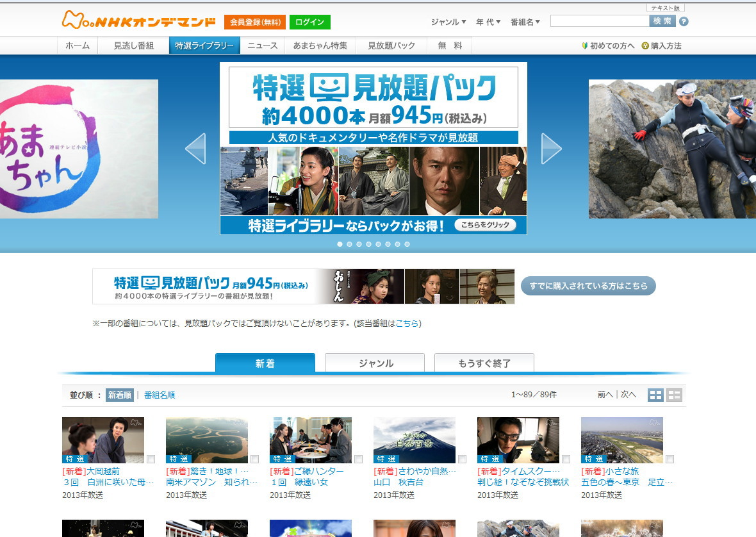Tick the checkbox for 大岡越前
756x537 pixels.
tap(151, 459)
